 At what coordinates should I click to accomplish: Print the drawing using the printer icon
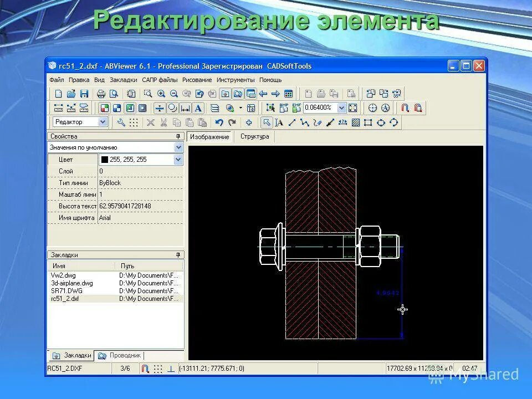click(101, 94)
